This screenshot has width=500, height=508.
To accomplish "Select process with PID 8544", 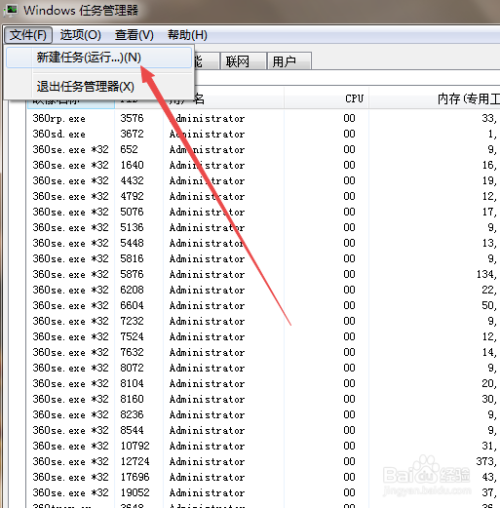I will point(263,430).
